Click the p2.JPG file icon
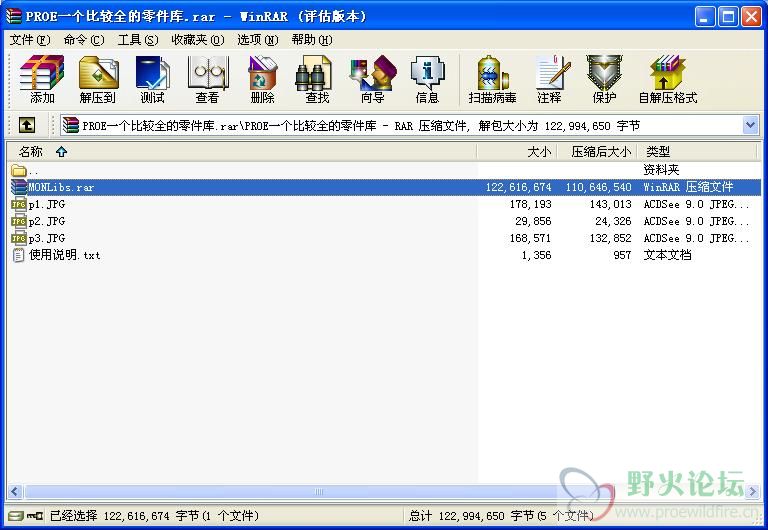The width and height of the screenshot is (768, 530). [x=19, y=221]
